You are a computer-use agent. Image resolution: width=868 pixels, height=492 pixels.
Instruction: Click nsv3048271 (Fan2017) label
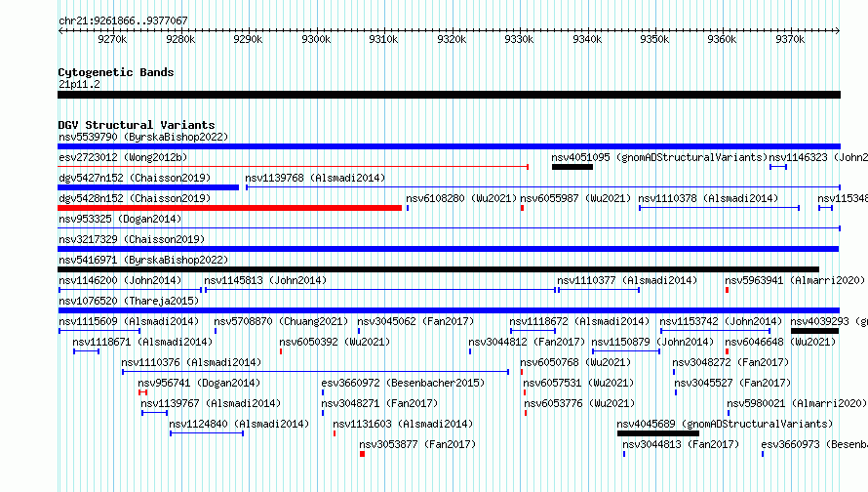[x=379, y=403]
